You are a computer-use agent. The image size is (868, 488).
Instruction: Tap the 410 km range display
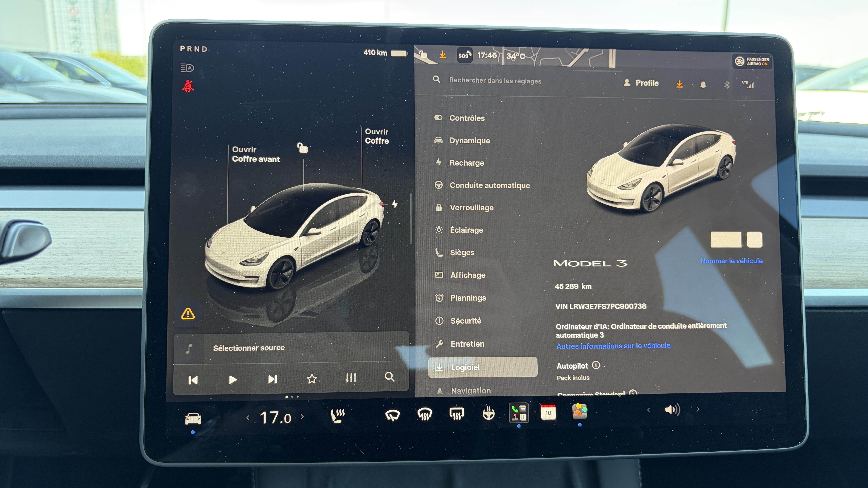[x=375, y=53]
